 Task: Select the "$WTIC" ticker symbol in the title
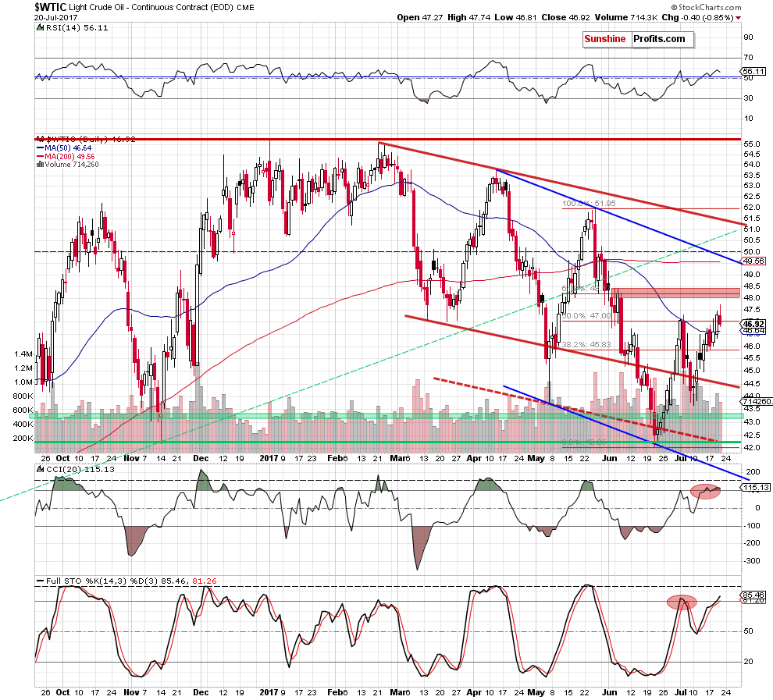pos(50,7)
